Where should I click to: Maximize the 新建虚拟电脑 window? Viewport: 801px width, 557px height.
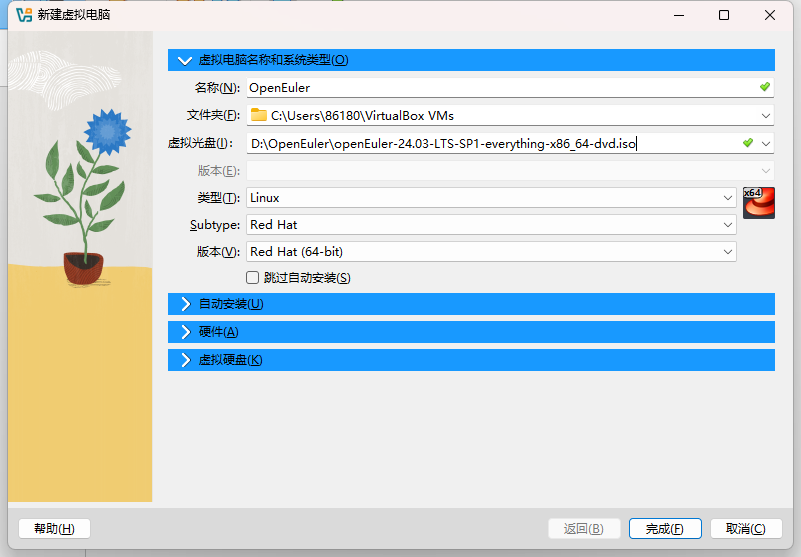pyautogui.click(x=724, y=15)
